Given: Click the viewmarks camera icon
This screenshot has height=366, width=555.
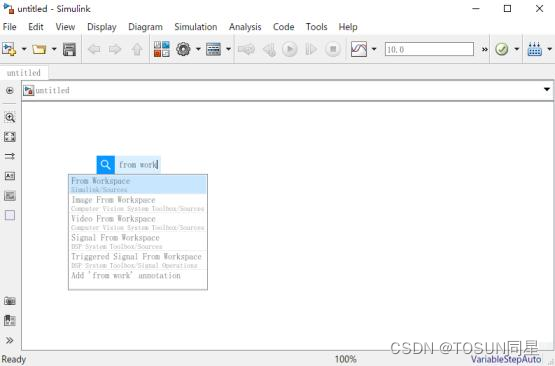Looking at the screenshot, I should click(x=10, y=301).
